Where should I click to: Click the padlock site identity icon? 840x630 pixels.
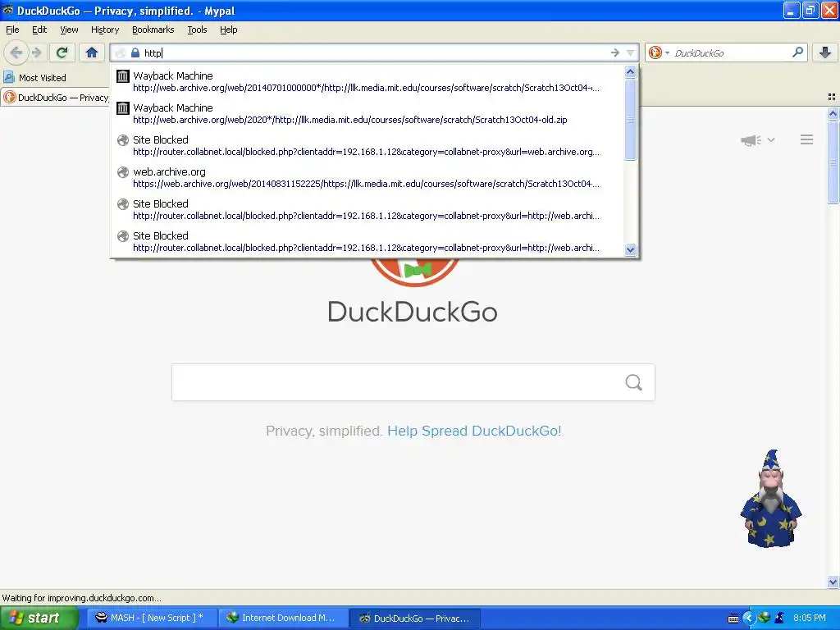135,52
